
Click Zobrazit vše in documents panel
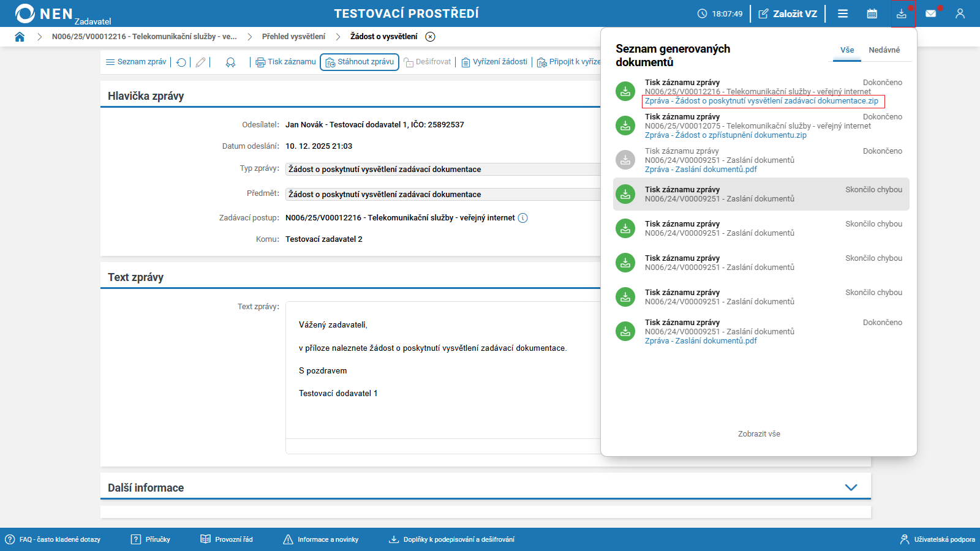759,434
